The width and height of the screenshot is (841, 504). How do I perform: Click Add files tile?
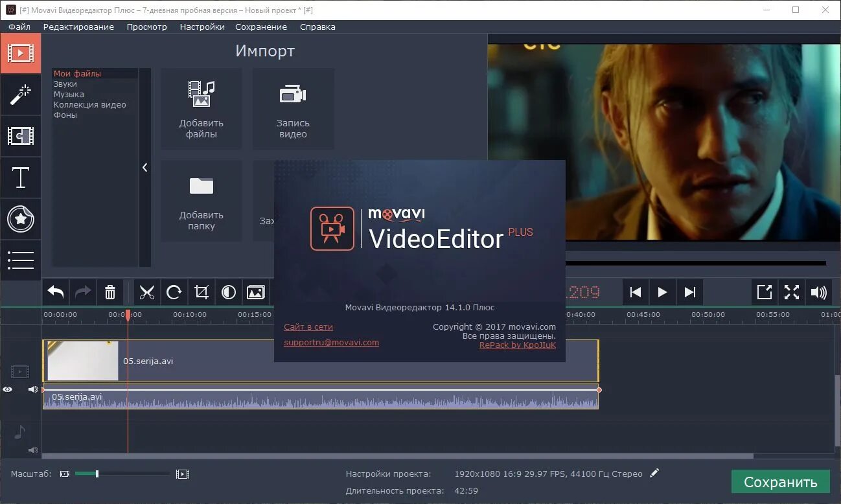[x=202, y=109]
